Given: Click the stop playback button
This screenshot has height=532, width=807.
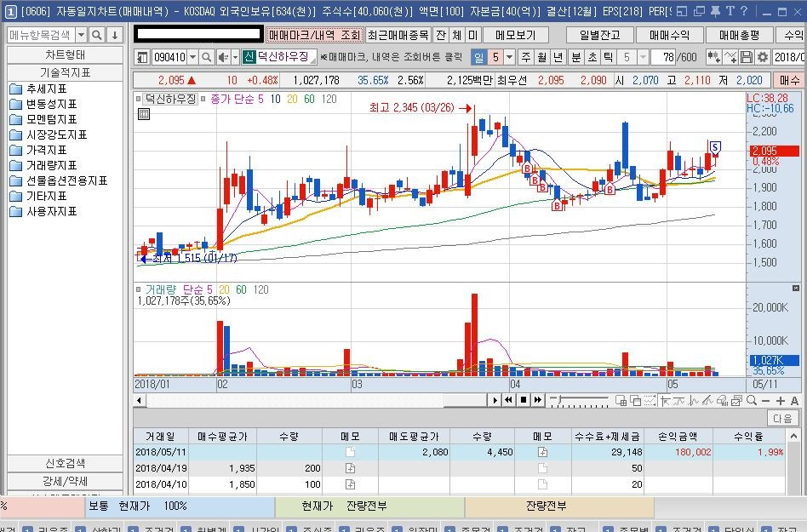Looking at the screenshot, I should 524,400.
